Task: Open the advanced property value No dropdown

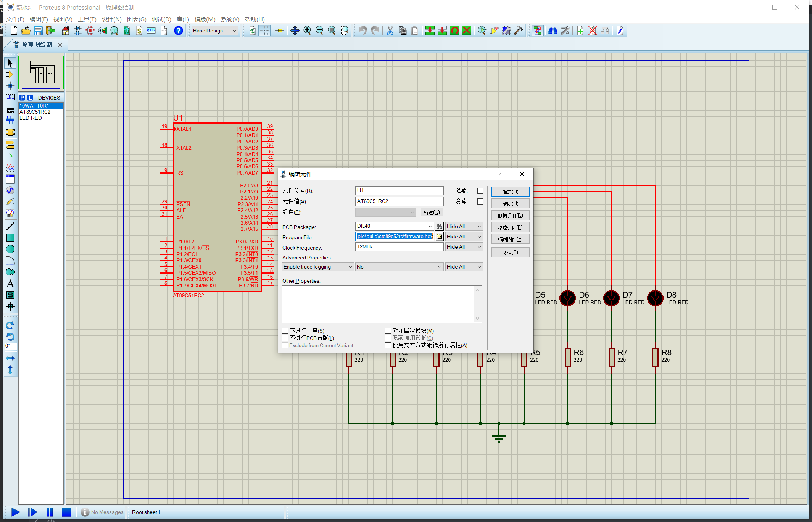Action: [x=399, y=267]
